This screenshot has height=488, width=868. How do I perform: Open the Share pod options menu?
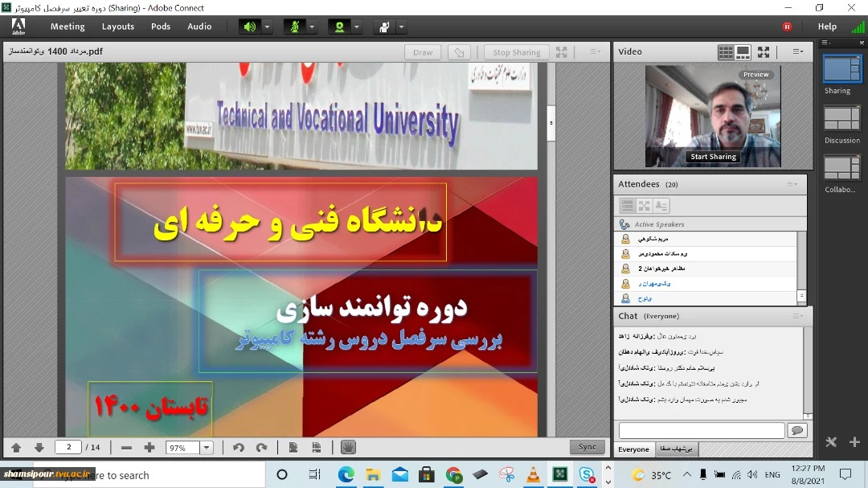coord(595,51)
